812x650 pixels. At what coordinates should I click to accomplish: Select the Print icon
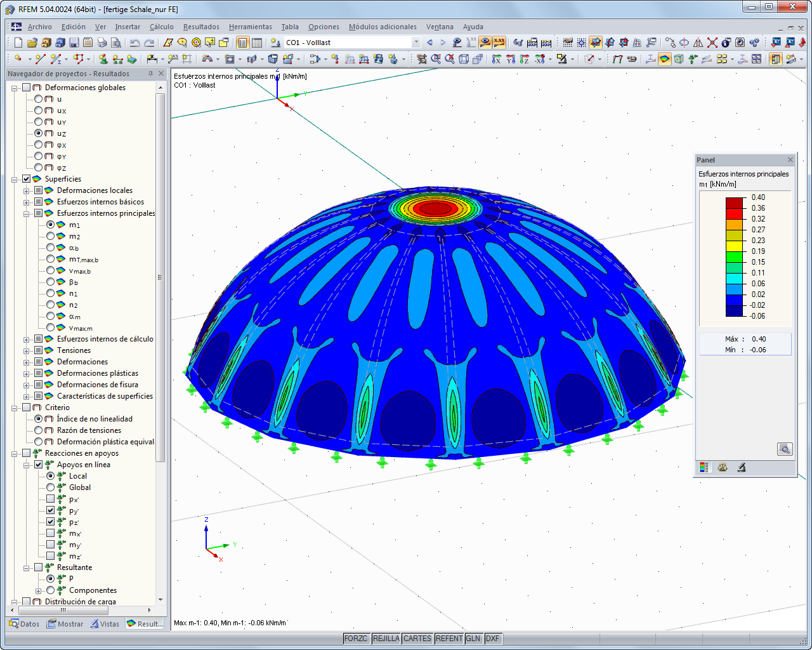[102, 42]
